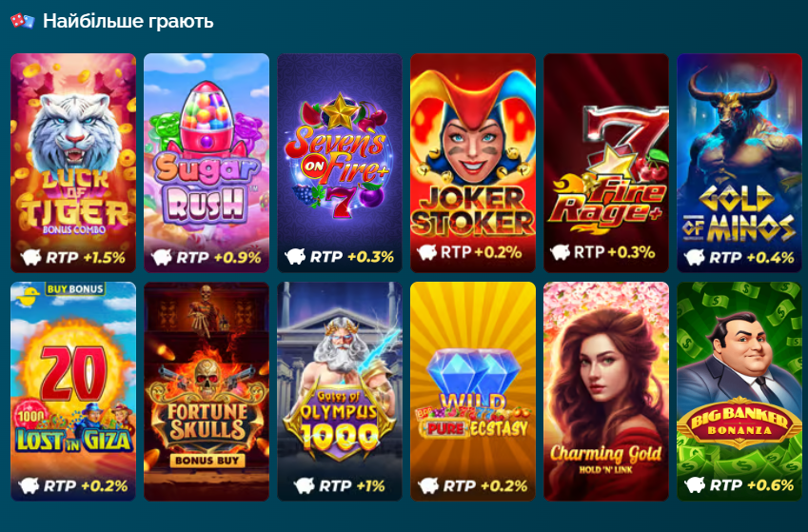This screenshot has height=532, width=808.
Task: Click the dice icon beside Найбільше грають
Action: 23,21
